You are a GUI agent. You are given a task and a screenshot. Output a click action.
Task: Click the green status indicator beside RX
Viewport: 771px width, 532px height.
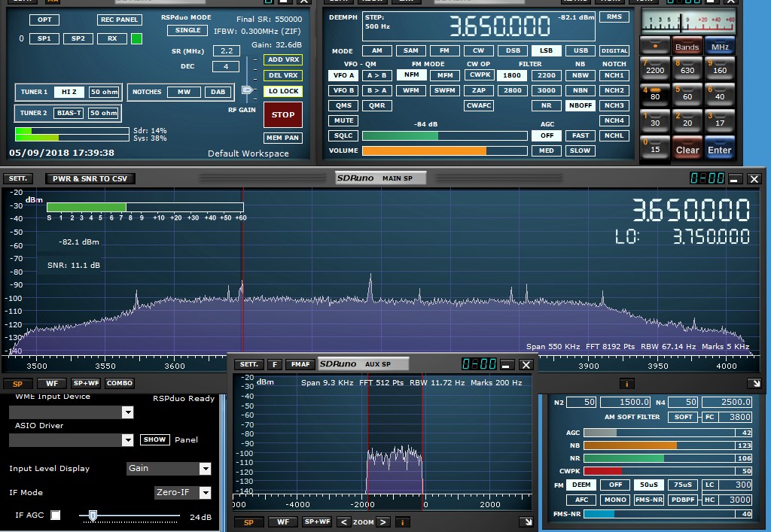coord(137,38)
